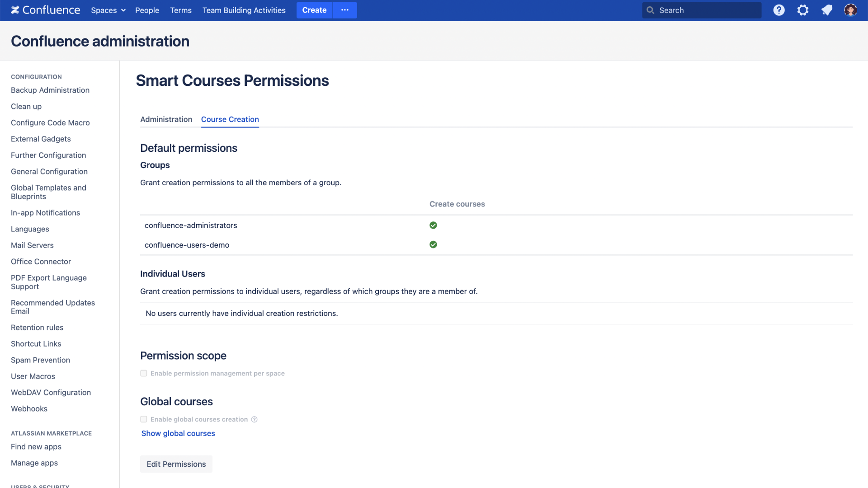Viewport: 868px width, 488px height.
Task: Open Team Building Activities in top navigation
Action: coord(244,10)
